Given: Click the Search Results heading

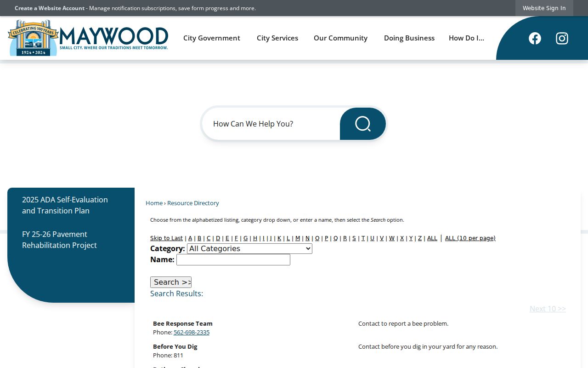Looking at the screenshot, I should tap(176, 293).
